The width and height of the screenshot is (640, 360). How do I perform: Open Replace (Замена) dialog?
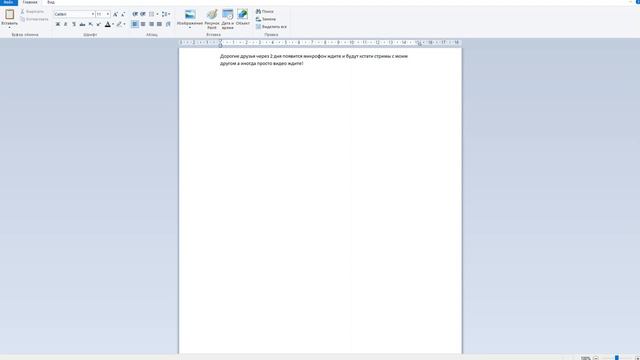pyautogui.click(x=266, y=19)
